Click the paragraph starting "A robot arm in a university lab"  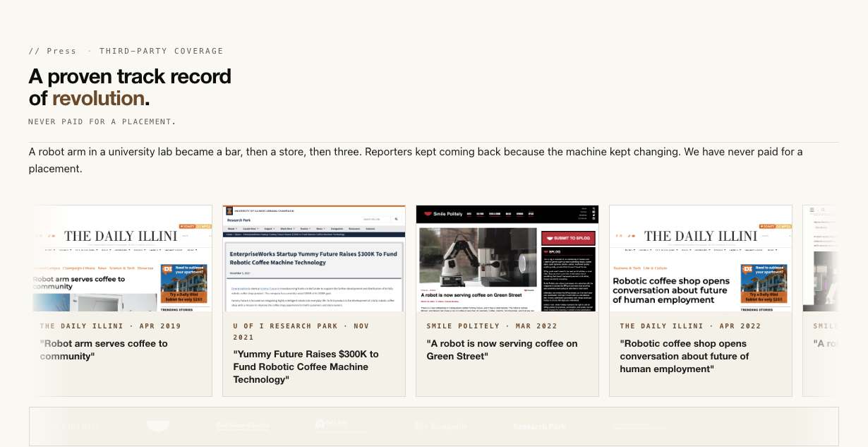point(416,160)
